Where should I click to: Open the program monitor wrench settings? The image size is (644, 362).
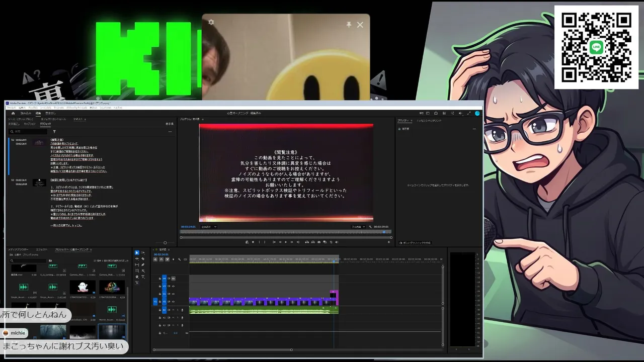370,227
